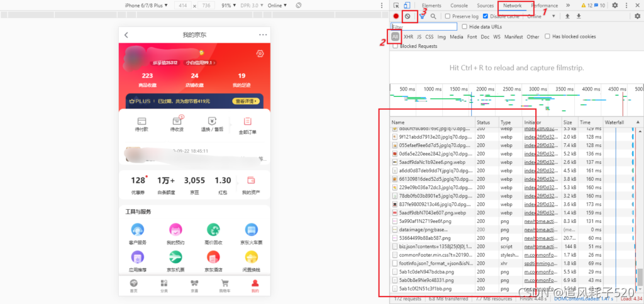The width and height of the screenshot is (644, 304).
Task: Tap the 京东火车票 train ticket icon
Action: (x=252, y=230)
